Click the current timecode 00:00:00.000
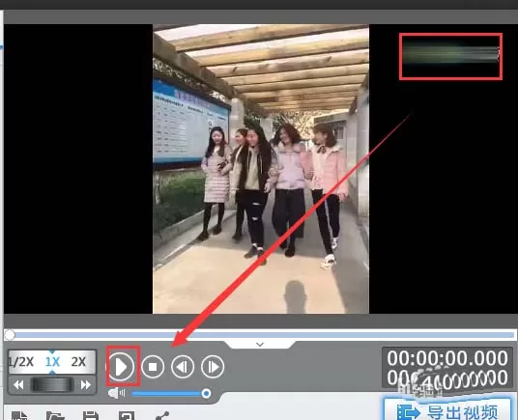The image size is (518, 420). tap(447, 358)
